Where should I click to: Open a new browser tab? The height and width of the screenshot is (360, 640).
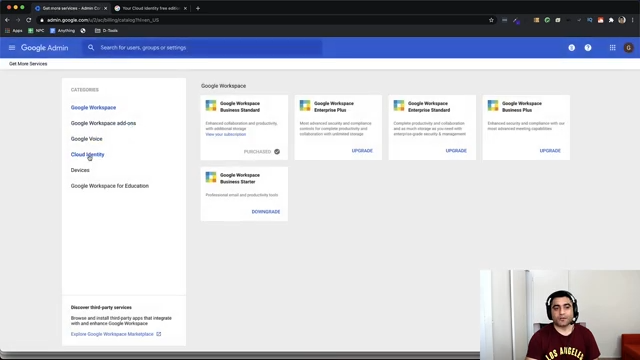[x=198, y=8]
